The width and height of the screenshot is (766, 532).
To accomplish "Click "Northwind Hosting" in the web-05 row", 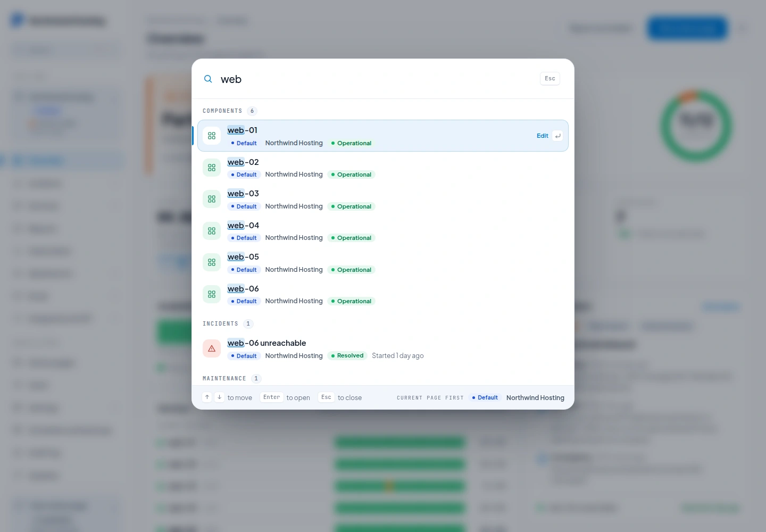I will pyautogui.click(x=294, y=270).
